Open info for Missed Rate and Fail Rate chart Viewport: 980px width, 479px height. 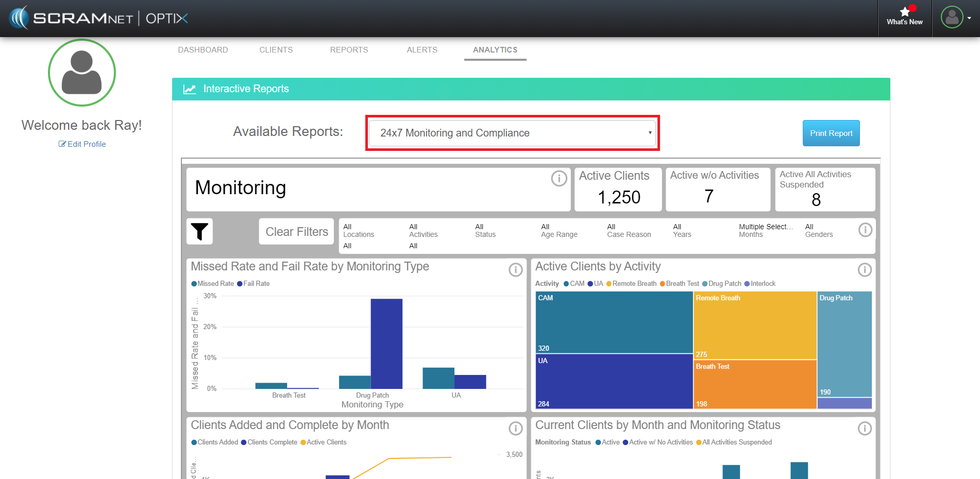515,270
